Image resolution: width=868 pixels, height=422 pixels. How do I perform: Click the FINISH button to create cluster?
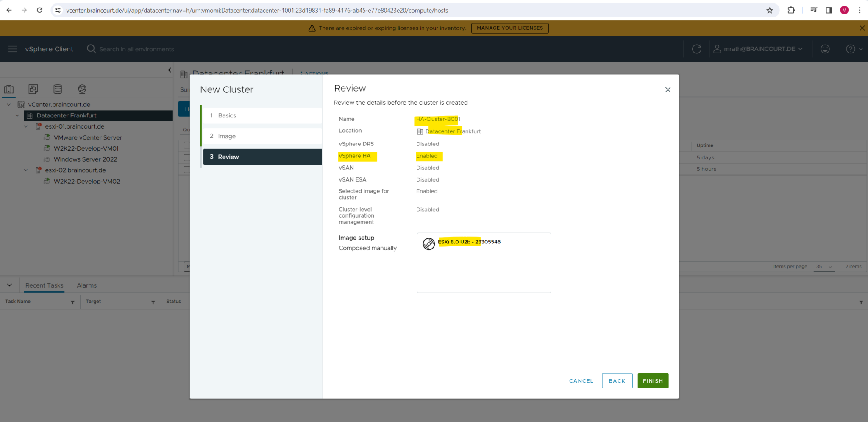click(x=653, y=380)
